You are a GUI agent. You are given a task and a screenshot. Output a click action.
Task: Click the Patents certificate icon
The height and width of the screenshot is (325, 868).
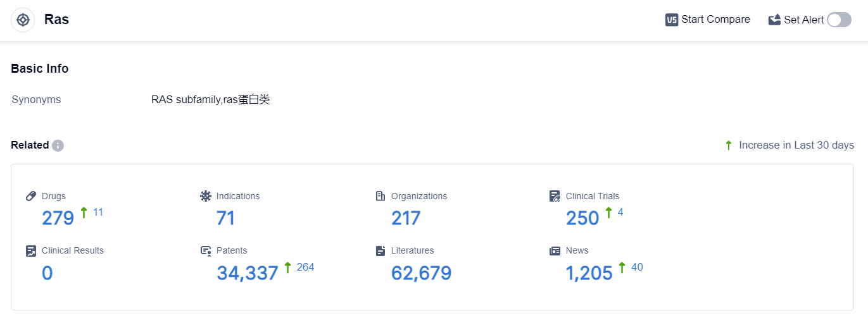point(206,250)
